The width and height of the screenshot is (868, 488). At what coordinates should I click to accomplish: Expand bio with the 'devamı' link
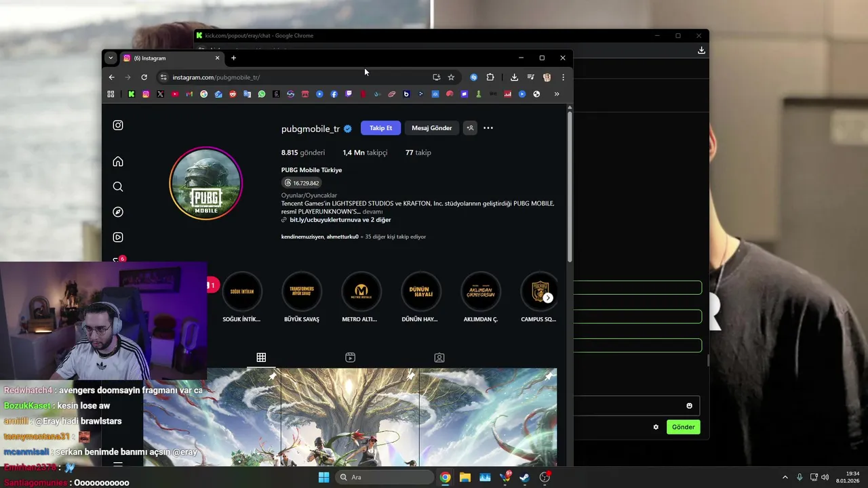(372, 211)
